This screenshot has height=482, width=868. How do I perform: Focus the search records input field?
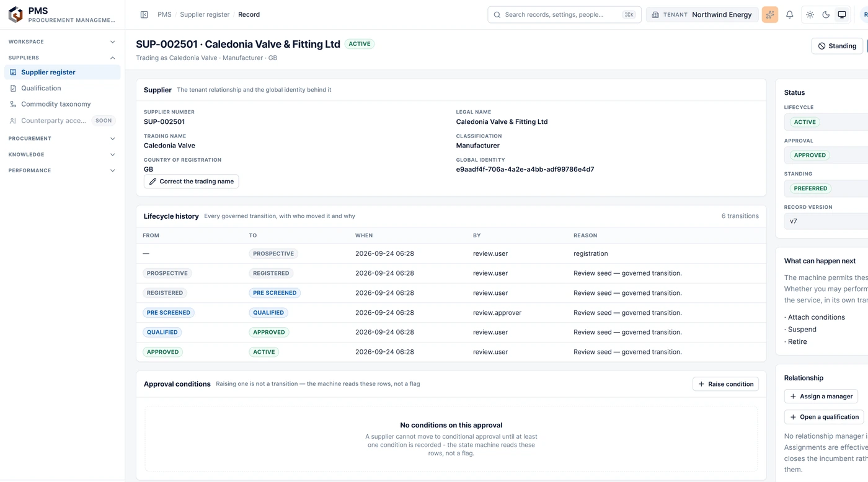pos(564,14)
